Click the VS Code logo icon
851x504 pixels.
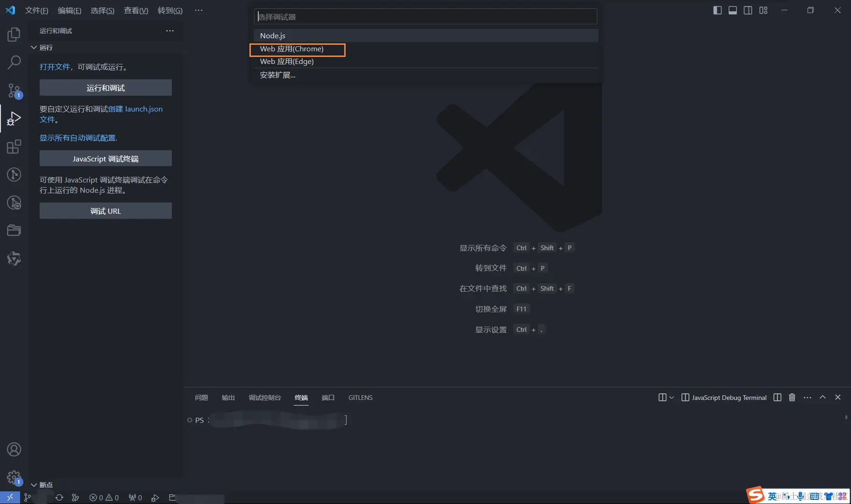10,10
